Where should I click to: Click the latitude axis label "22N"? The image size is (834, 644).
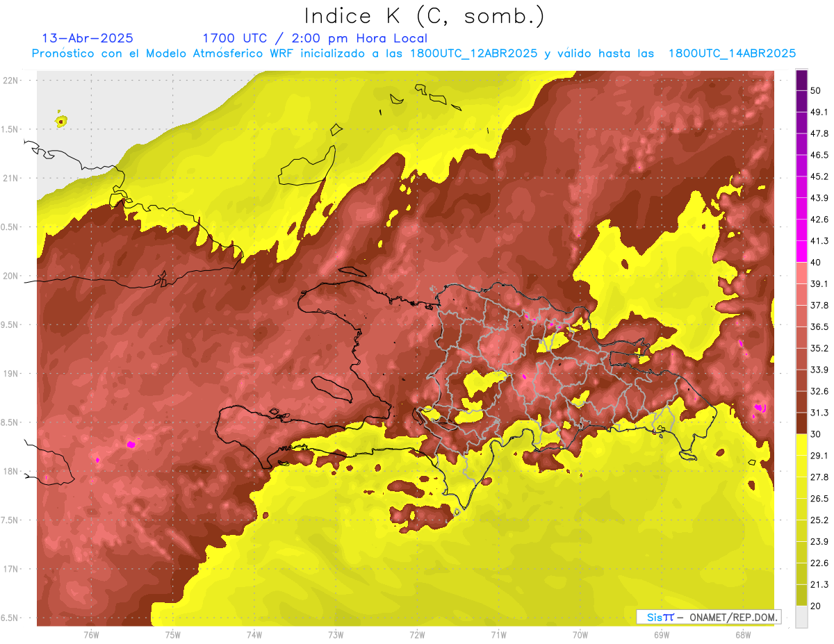click(x=10, y=80)
